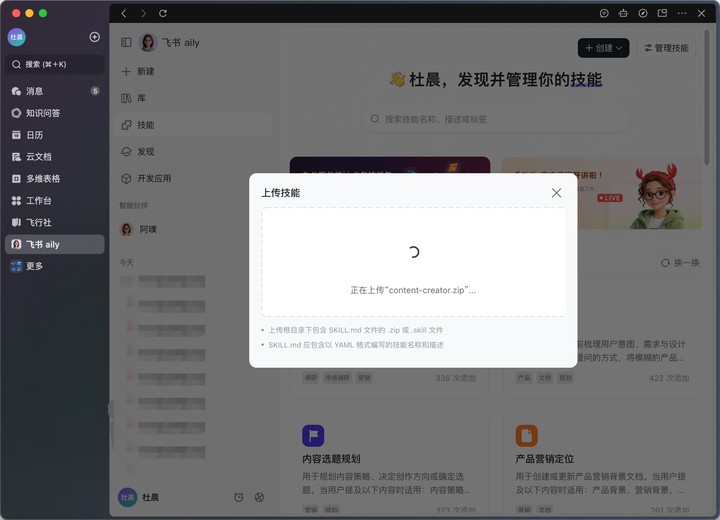Open 工作台 in the left sidebar
720x520 pixels.
(55, 201)
